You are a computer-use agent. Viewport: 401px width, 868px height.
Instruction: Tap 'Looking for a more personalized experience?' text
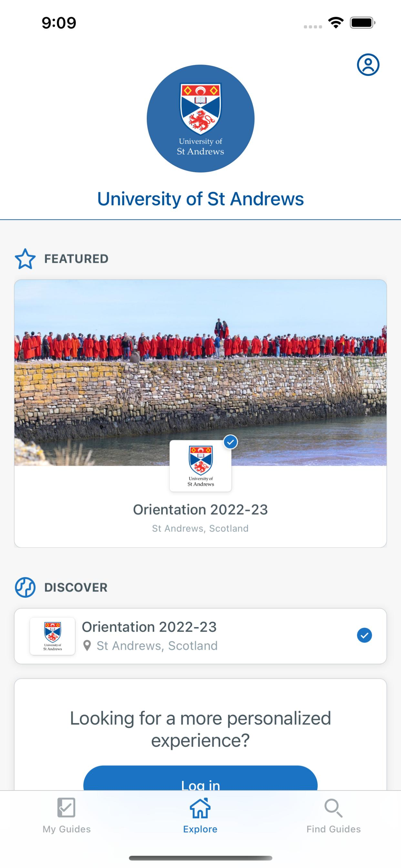(200, 729)
